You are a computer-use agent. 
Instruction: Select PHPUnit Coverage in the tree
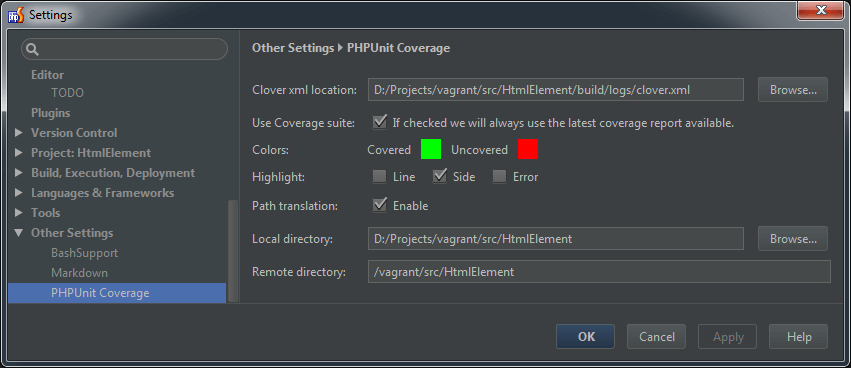click(117, 293)
